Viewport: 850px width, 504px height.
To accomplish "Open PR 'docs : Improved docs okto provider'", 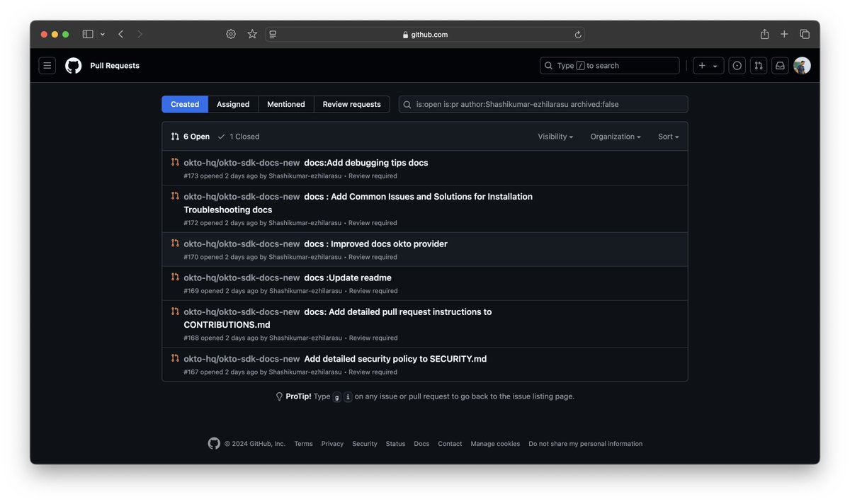I will [x=375, y=244].
